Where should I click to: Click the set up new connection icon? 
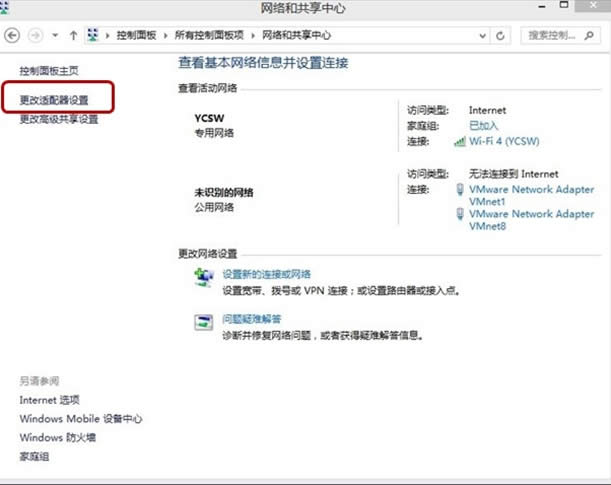point(204,277)
